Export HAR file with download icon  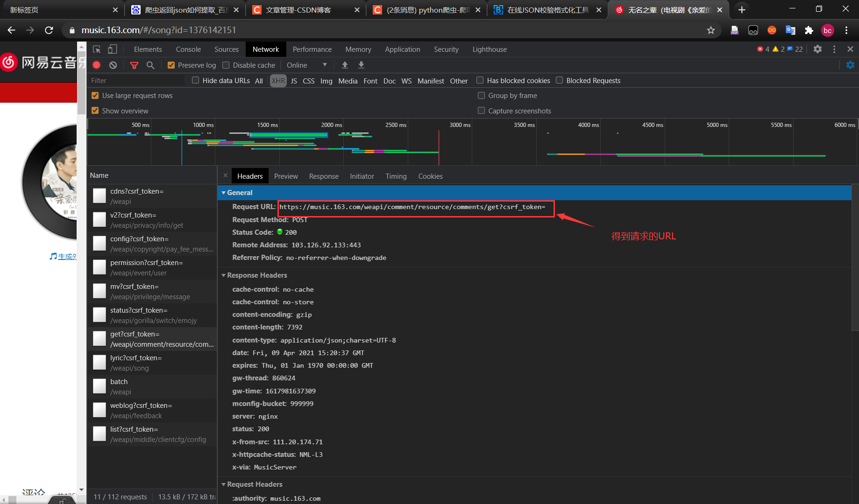point(361,65)
